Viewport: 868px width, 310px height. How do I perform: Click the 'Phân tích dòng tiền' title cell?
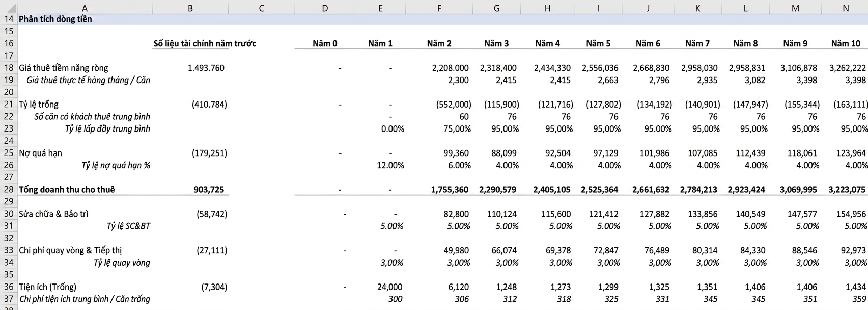point(55,19)
